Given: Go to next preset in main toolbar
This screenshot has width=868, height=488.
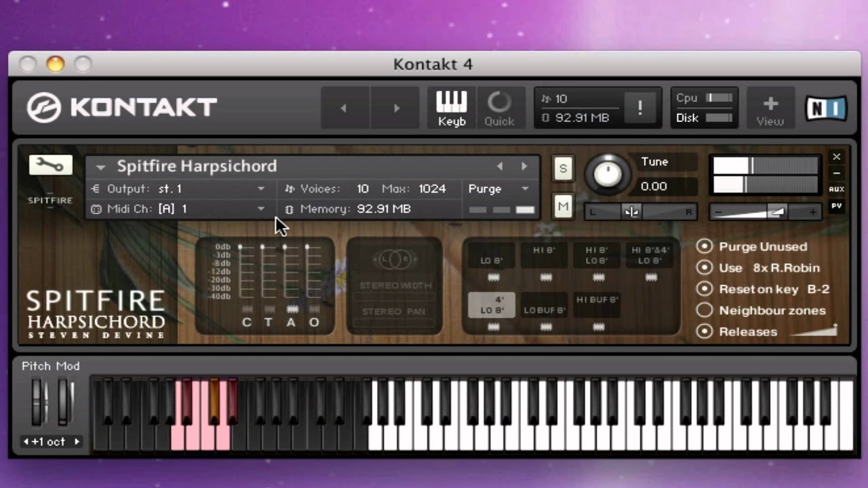Looking at the screenshot, I should coord(397,108).
